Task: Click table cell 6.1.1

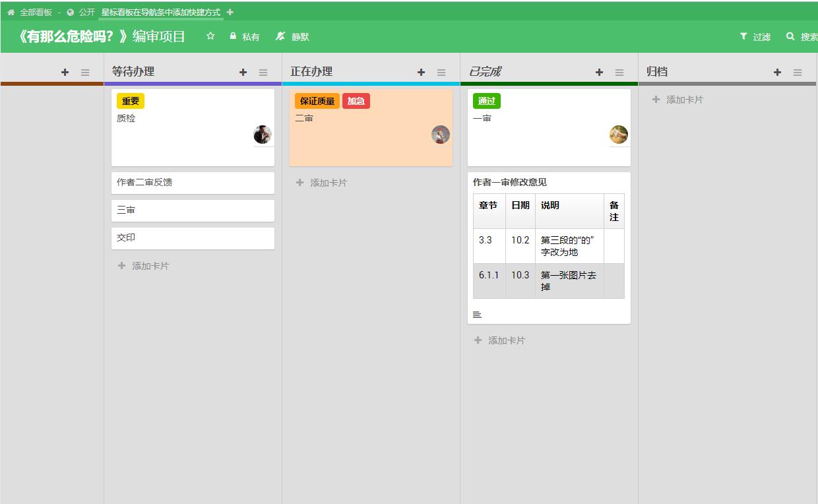Action: (x=489, y=281)
